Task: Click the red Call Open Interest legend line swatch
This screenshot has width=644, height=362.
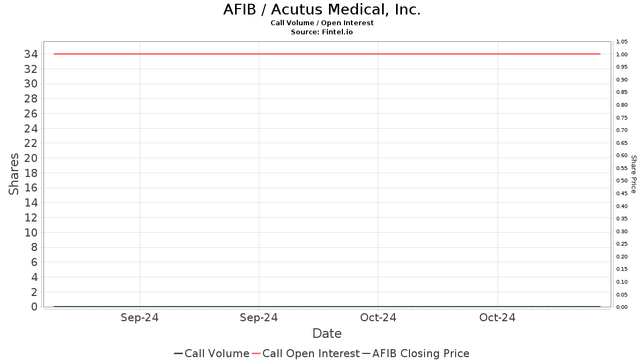Action: (257, 353)
